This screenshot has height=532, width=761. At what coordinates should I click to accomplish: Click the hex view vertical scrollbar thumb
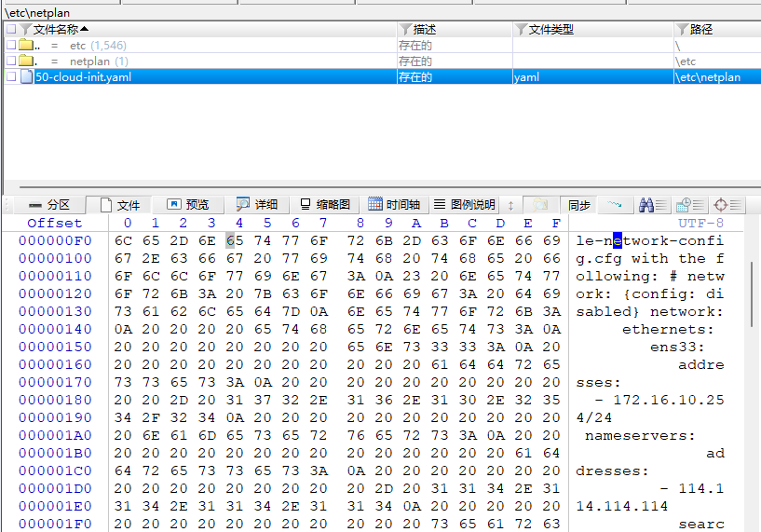[x=752, y=294]
